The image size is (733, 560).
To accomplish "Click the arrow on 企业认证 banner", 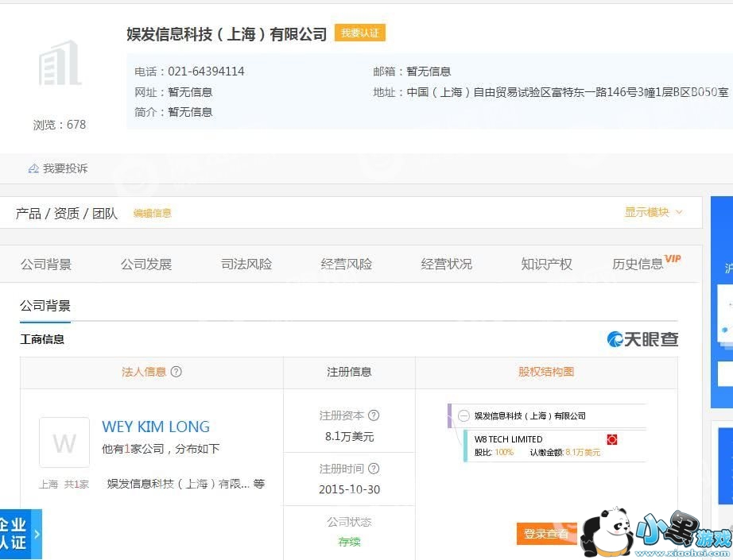I will 37,534.
